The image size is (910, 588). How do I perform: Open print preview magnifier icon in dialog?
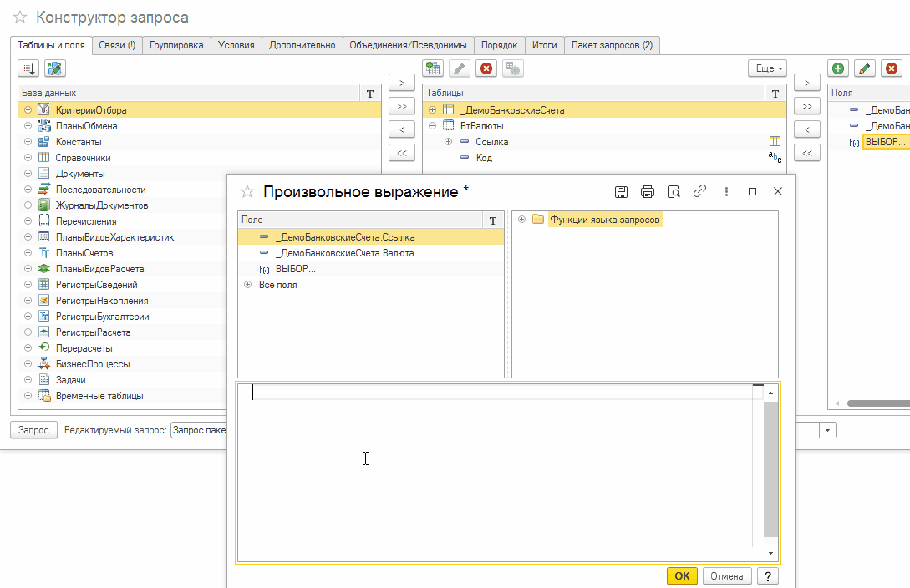[x=674, y=191]
